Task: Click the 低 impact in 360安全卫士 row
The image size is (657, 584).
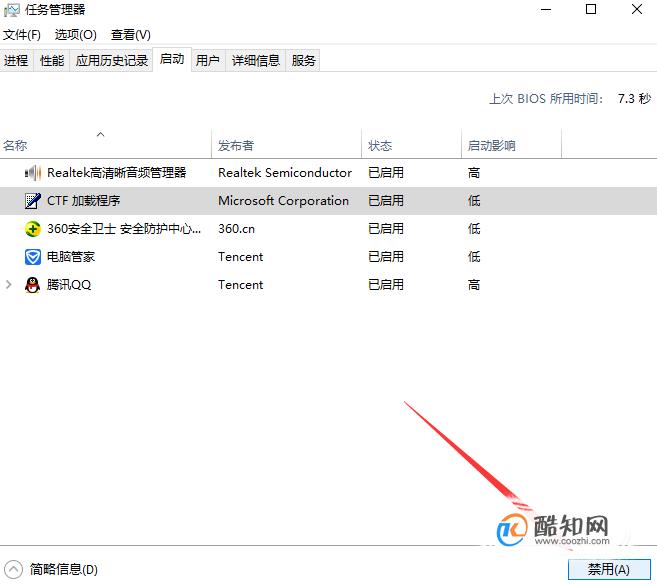Action: (474, 229)
